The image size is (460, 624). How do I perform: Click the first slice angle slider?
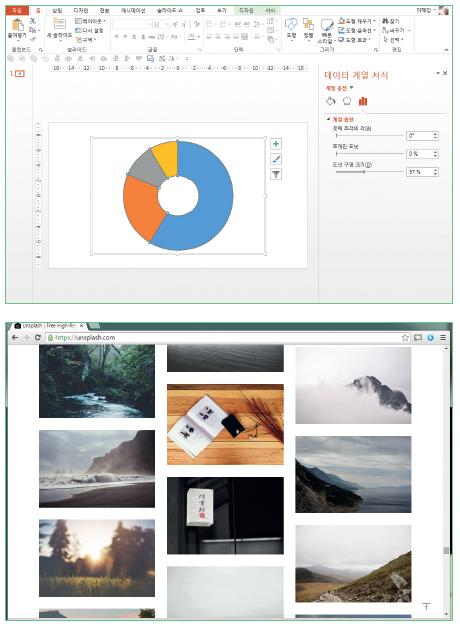click(369, 136)
